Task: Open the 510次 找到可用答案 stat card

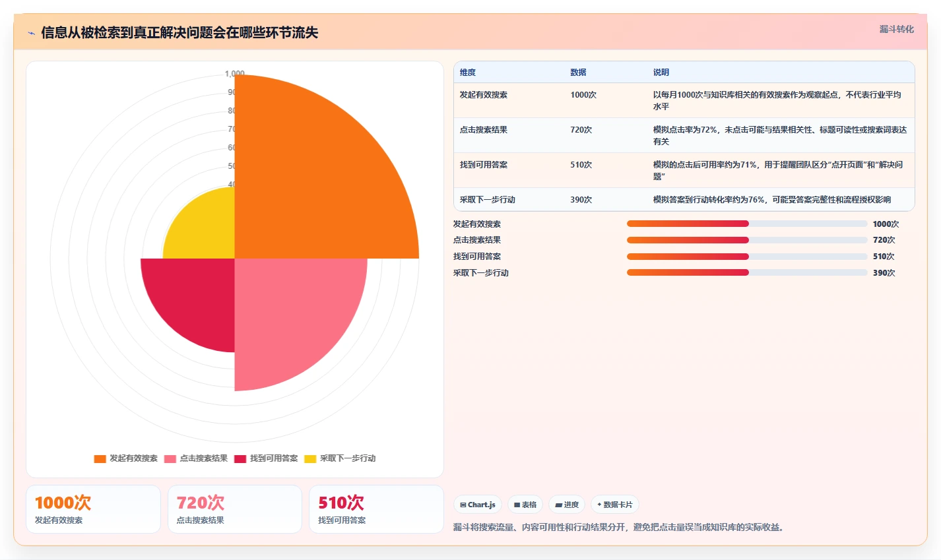Action: (376, 509)
